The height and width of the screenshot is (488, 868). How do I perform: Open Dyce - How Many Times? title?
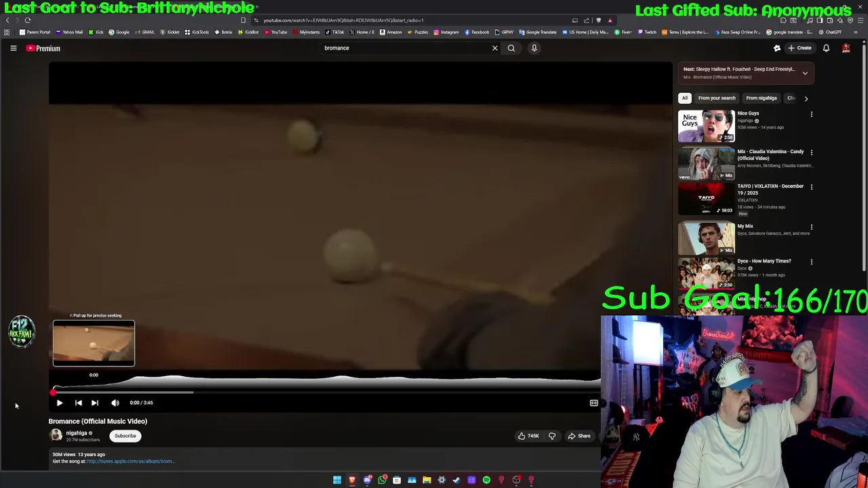(x=764, y=261)
